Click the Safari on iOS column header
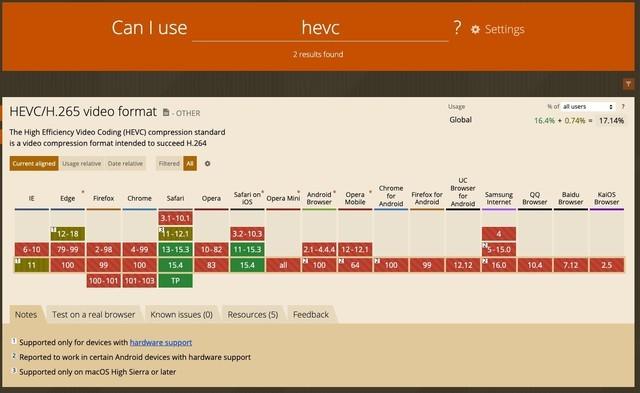Image resolution: width=640 pixels, height=393 pixels. (247, 198)
